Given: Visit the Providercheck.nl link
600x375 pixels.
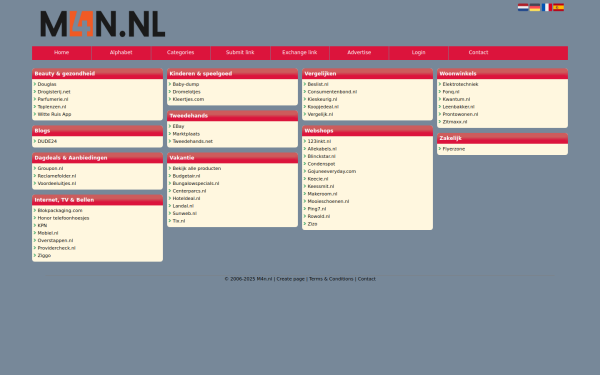Looking at the screenshot, I should [x=56, y=248].
